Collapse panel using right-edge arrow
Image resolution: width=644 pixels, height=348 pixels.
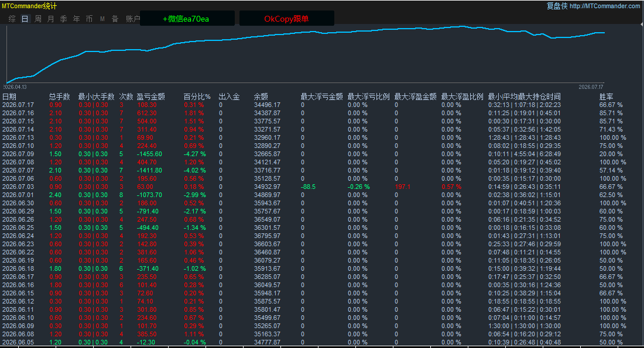642,25
